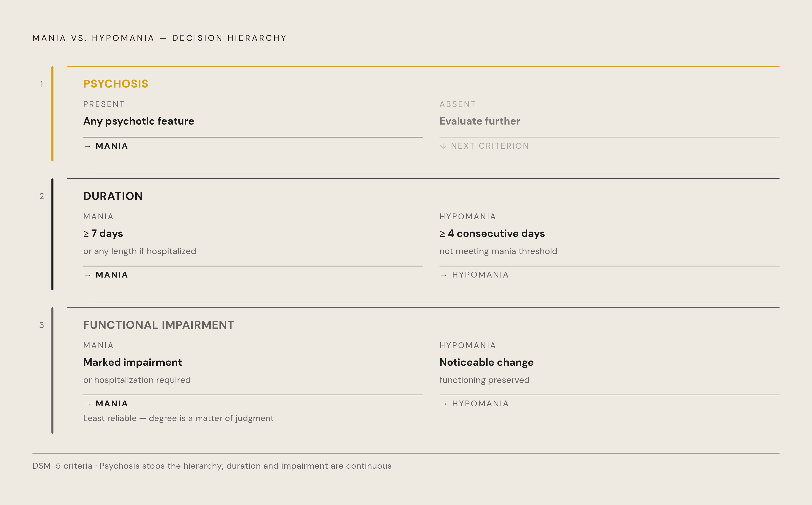Click the arrow before HYPOMANIA under Functional Impairment
The width and height of the screenshot is (812, 505).
point(444,404)
